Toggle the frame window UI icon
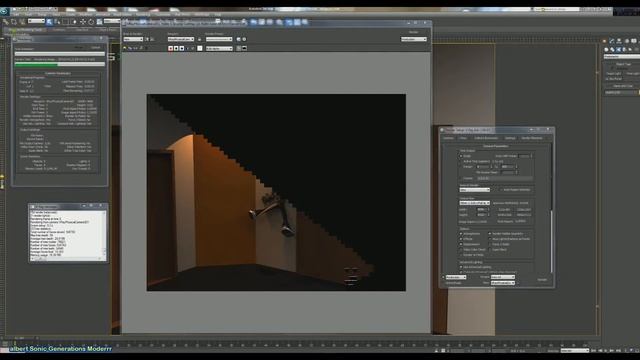640x360 pixels. click(244, 48)
